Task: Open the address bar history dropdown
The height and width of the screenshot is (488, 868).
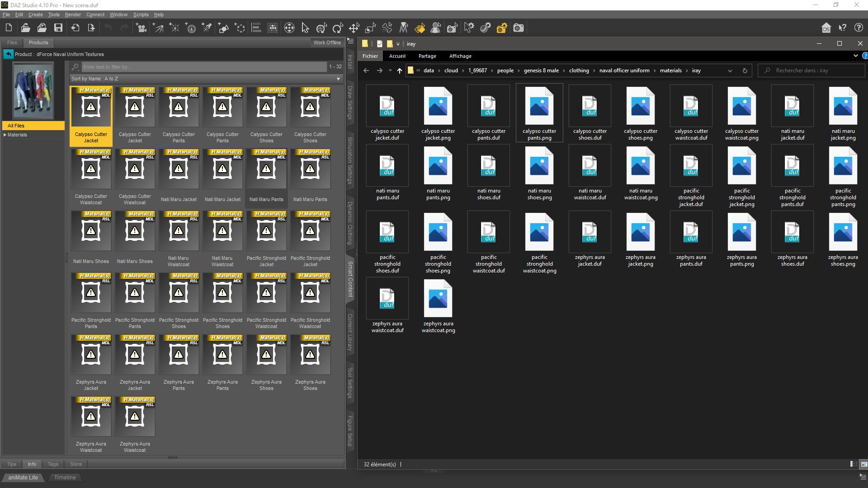Action: [730, 70]
